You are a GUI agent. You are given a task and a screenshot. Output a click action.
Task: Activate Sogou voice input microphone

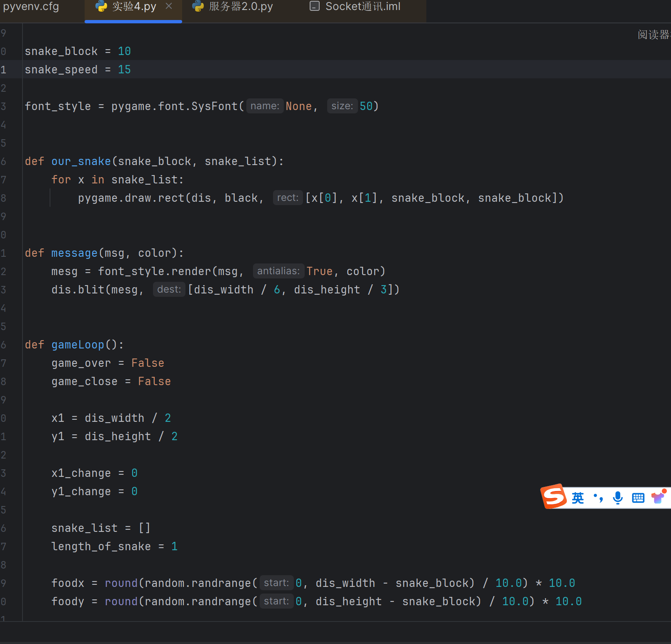618,498
